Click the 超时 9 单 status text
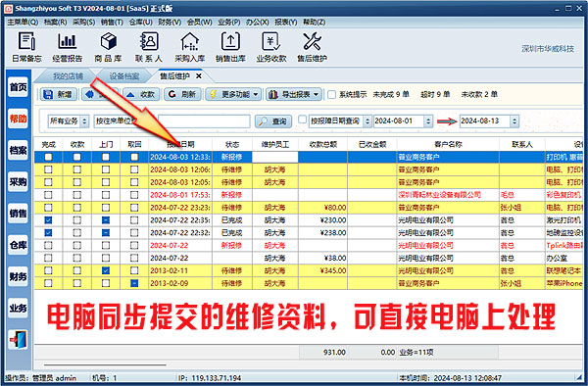 (435, 94)
